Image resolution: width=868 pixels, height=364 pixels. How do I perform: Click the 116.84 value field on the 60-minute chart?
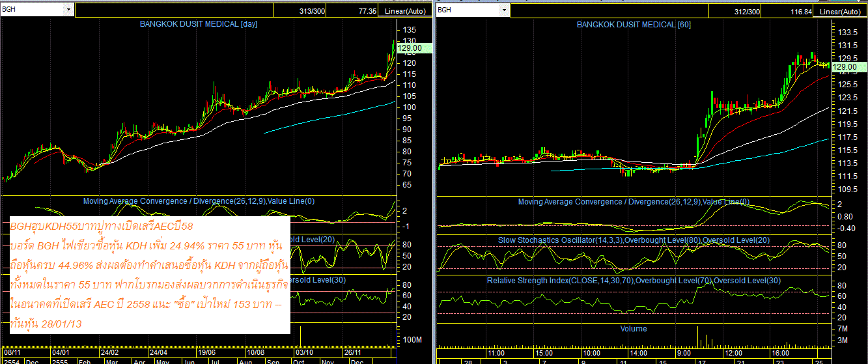tap(787, 12)
